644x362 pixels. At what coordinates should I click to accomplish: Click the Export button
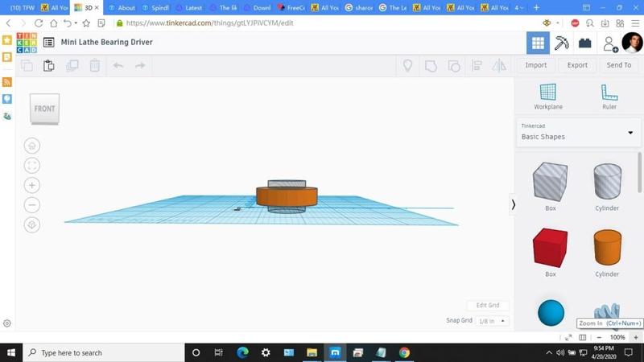pyautogui.click(x=577, y=65)
